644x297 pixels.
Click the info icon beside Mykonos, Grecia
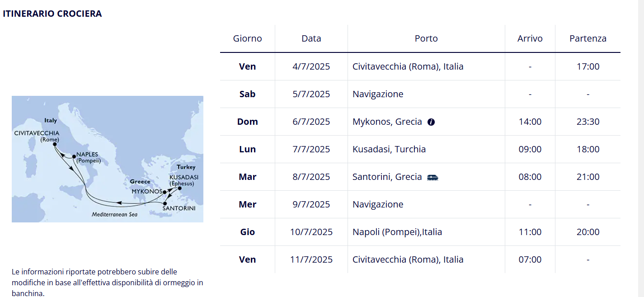tap(431, 122)
